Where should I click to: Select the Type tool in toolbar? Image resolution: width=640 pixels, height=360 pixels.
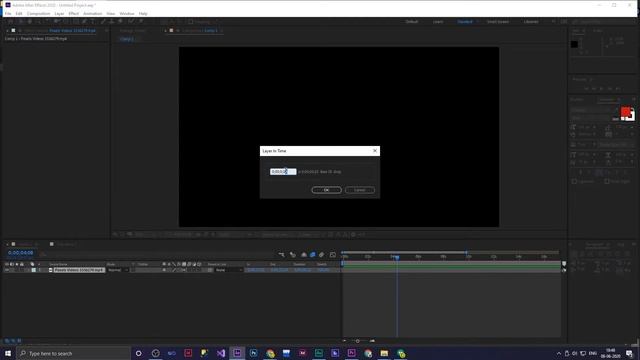[93, 21]
